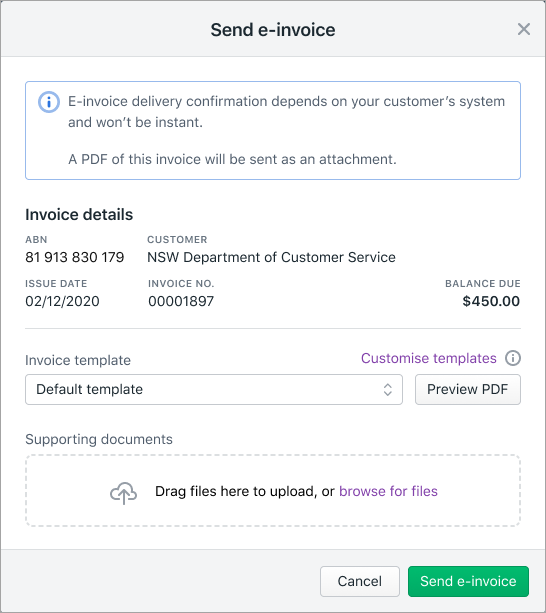Click the green Send e-invoice button
Screen dimensions: 546x613
coord(468,581)
